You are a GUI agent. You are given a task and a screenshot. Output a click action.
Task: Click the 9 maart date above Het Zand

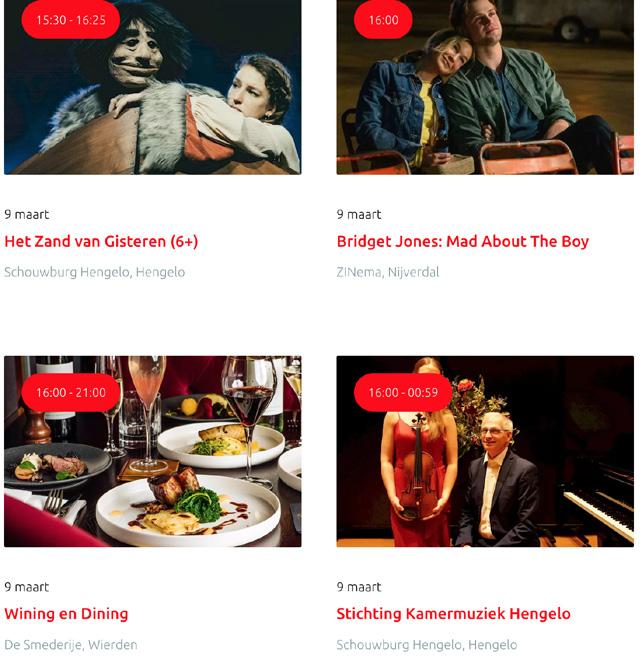pos(27,214)
